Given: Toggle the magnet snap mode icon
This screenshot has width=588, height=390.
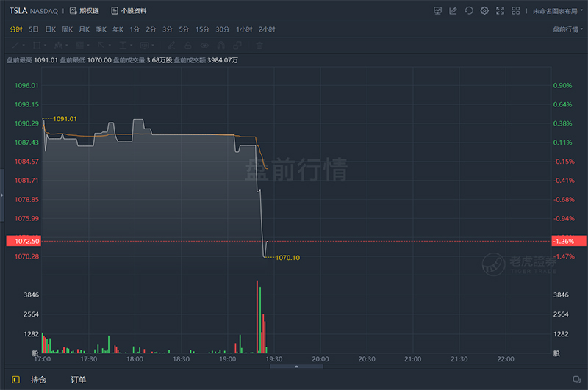Looking at the screenshot, I should [x=221, y=46].
